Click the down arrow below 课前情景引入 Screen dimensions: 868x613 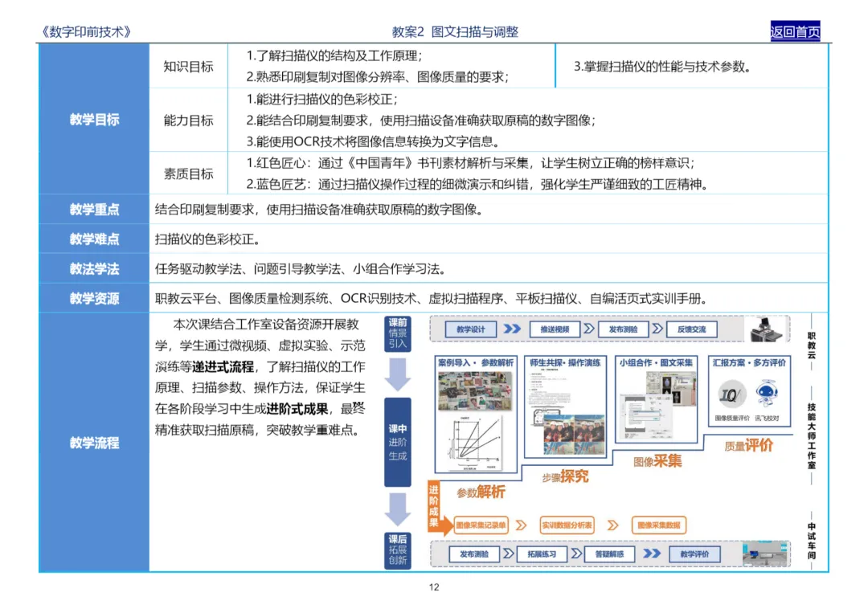point(398,374)
